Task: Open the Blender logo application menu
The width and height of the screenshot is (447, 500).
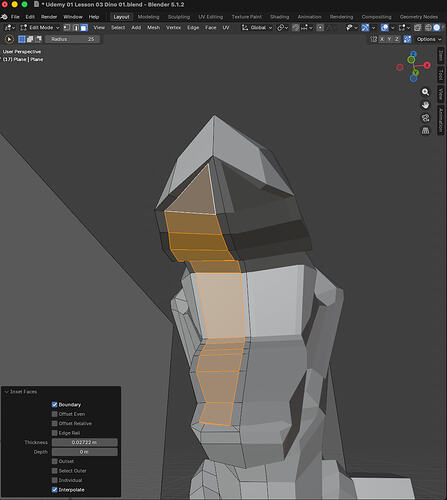Action: [5, 17]
